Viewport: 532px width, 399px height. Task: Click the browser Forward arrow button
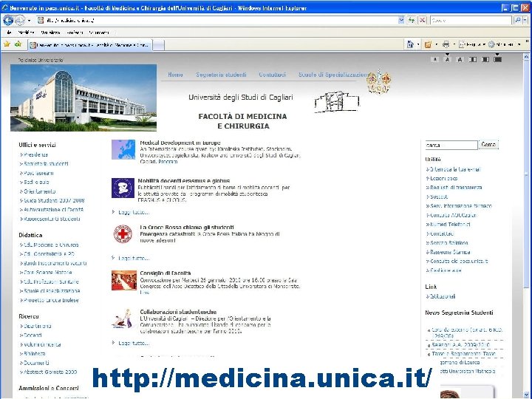20,21
